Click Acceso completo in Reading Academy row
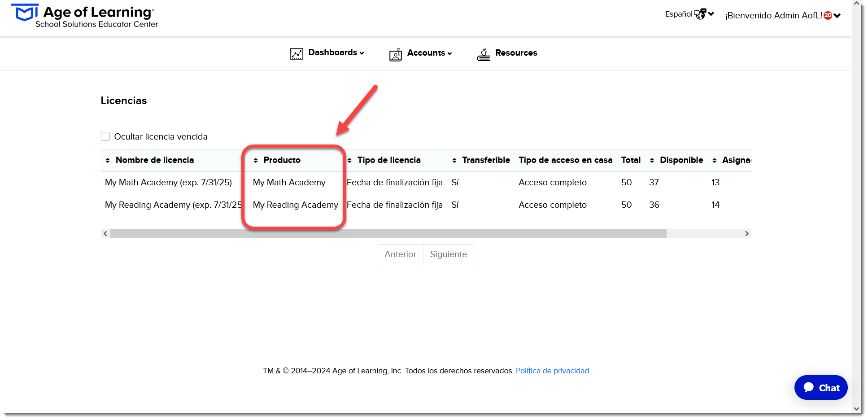The height and width of the screenshot is (420, 868). coord(553,205)
